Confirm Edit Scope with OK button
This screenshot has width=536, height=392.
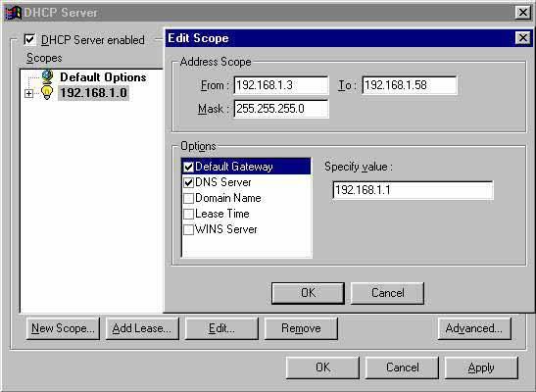click(x=308, y=293)
